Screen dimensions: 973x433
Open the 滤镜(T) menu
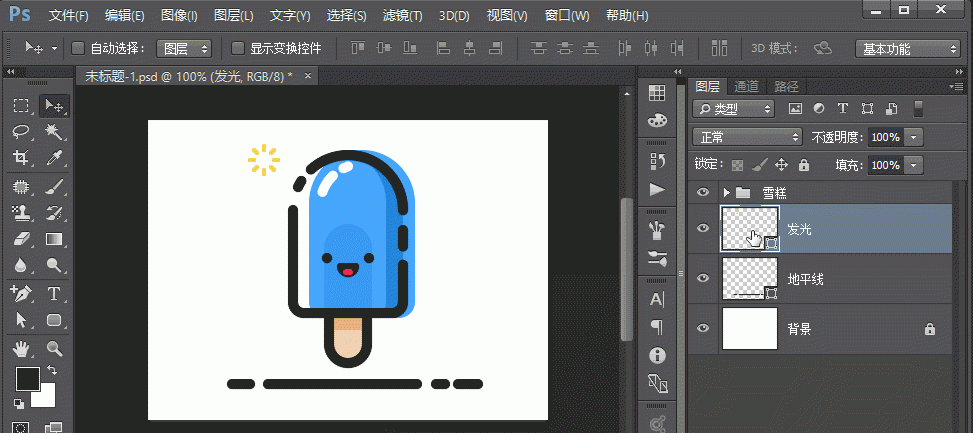click(x=402, y=16)
